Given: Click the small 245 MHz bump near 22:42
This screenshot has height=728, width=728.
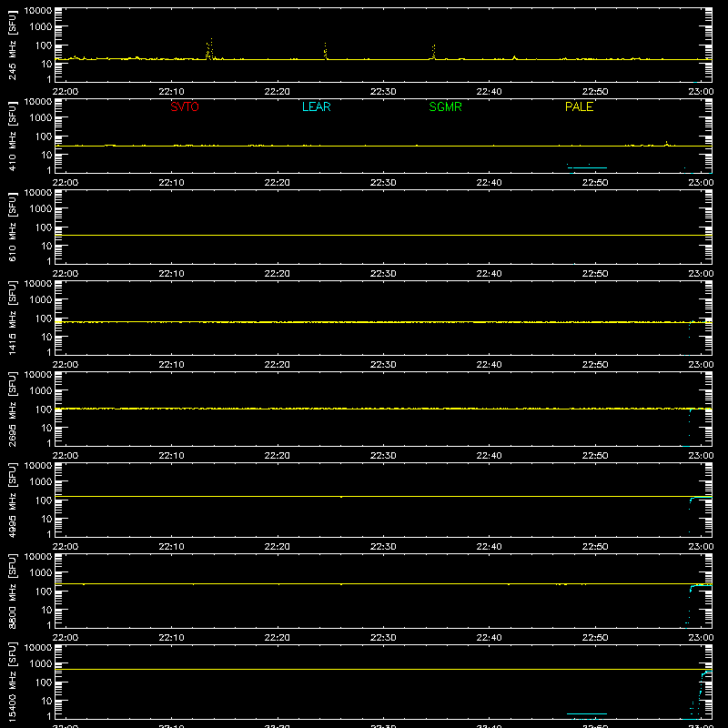Looking at the screenshot, I should [514, 57].
